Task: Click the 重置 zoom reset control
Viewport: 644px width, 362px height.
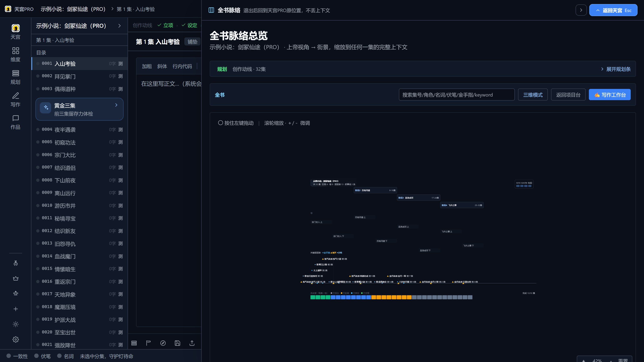Action: pyautogui.click(x=623, y=360)
